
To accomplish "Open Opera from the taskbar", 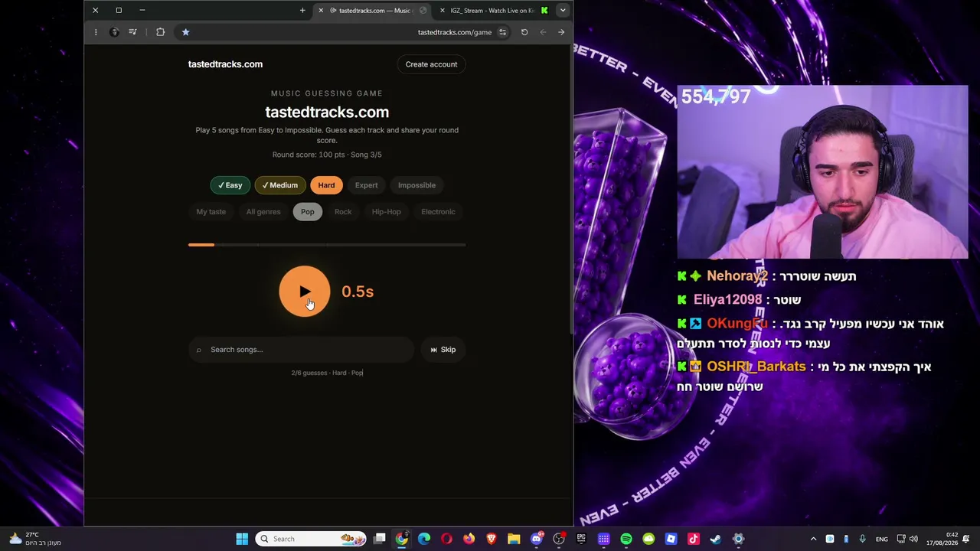I will click(x=446, y=539).
